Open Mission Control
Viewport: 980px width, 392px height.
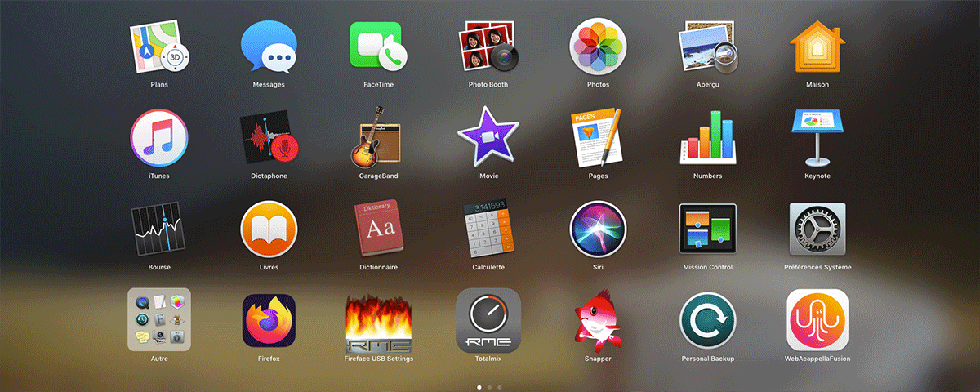tap(707, 229)
